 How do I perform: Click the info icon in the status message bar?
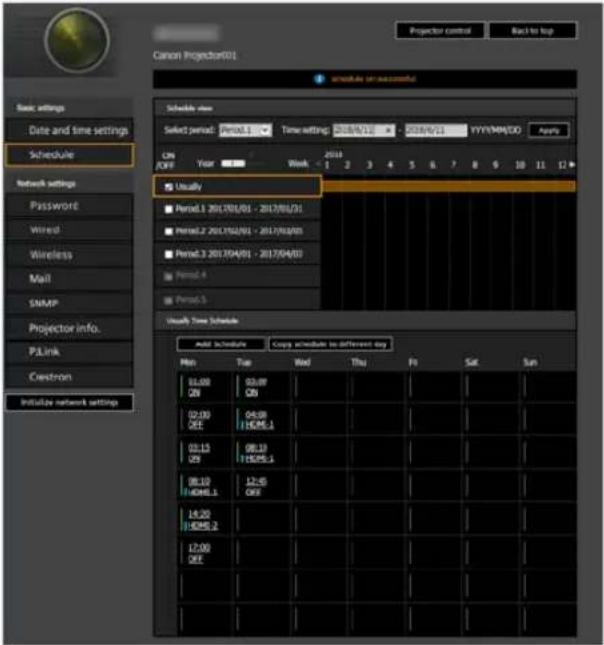tap(319, 79)
